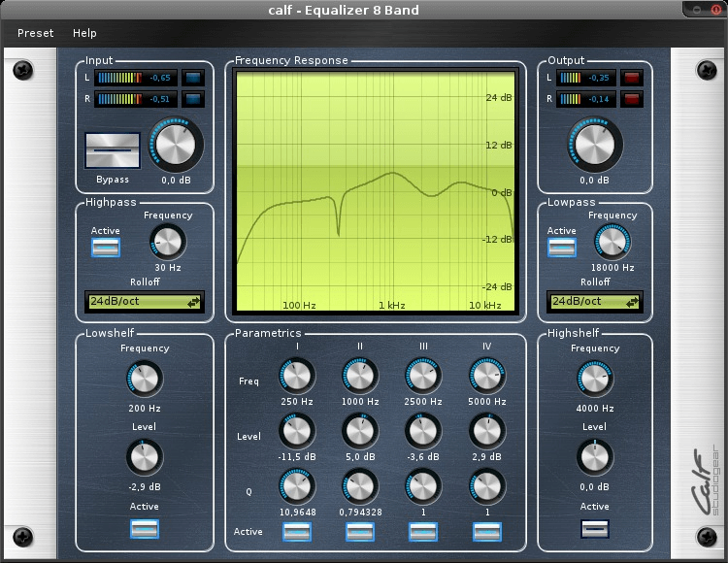This screenshot has height=563, width=728.
Task: Click Output R red clip indicator
Action: (632, 99)
